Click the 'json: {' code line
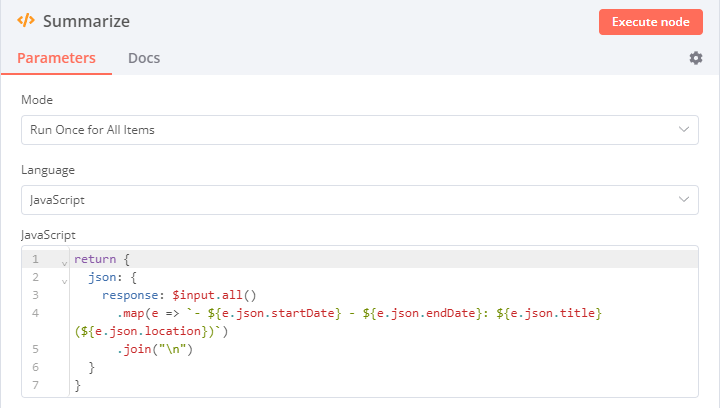 (112, 277)
